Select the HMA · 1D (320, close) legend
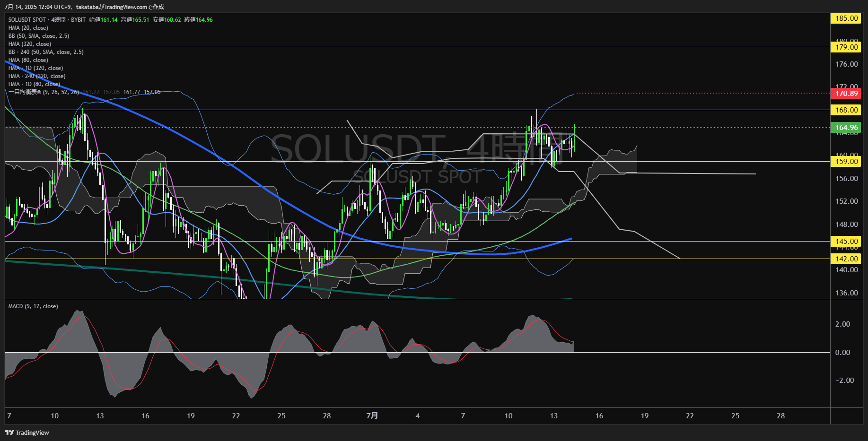Image resolution: width=868 pixels, height=441 pixels. (x=35, y=68)
